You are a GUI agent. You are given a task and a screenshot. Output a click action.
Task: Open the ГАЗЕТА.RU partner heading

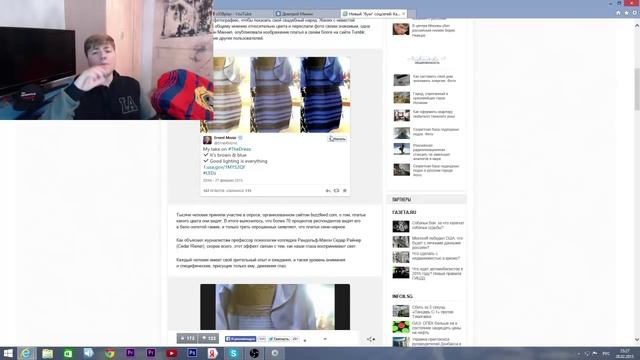coord(404,213)
